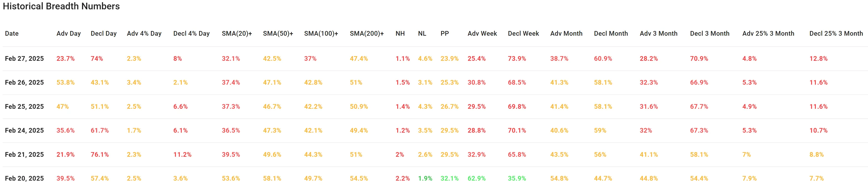Click the Feb 21, 2025 row date

24,154
